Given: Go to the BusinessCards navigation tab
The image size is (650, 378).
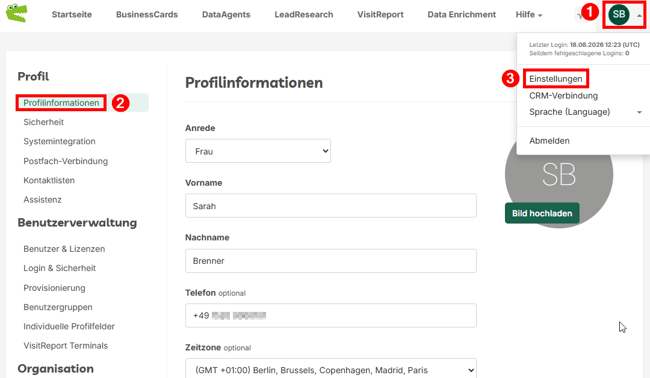Looking at the screenshot, I should point(147,15).
